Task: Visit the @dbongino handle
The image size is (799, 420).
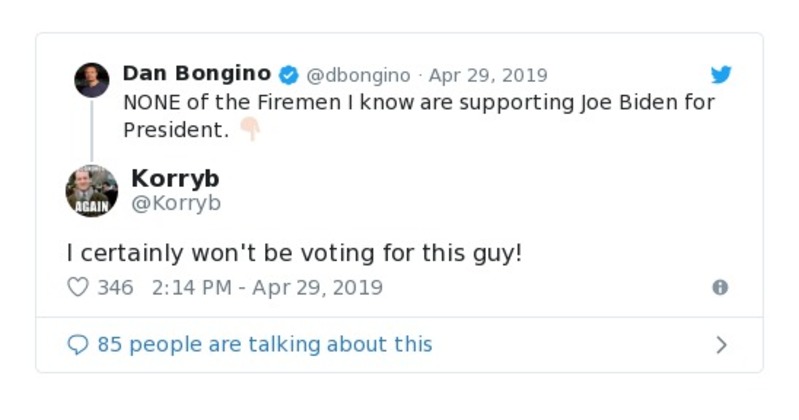Action: [x=357, y=75]
